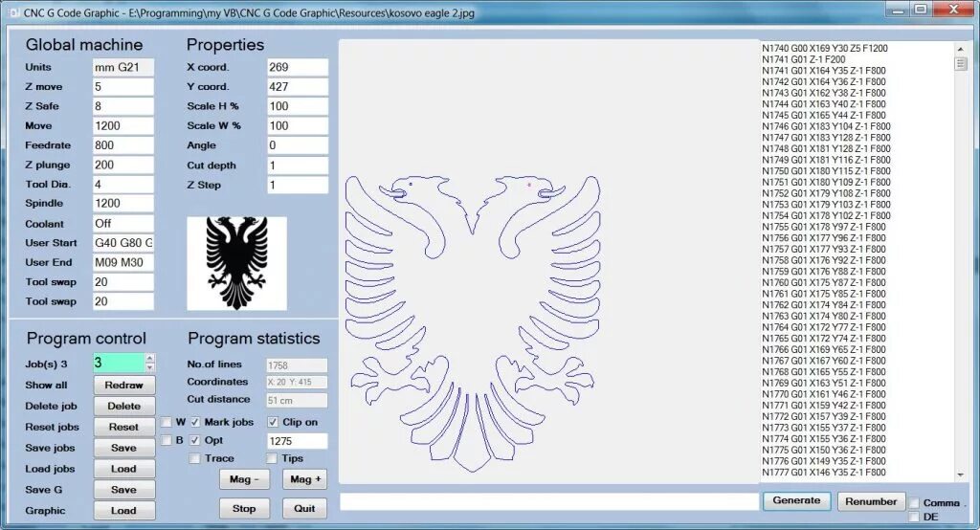980x530 pixels.
Task: Click the Reset jobs button
Action: [x=123, y=427]
